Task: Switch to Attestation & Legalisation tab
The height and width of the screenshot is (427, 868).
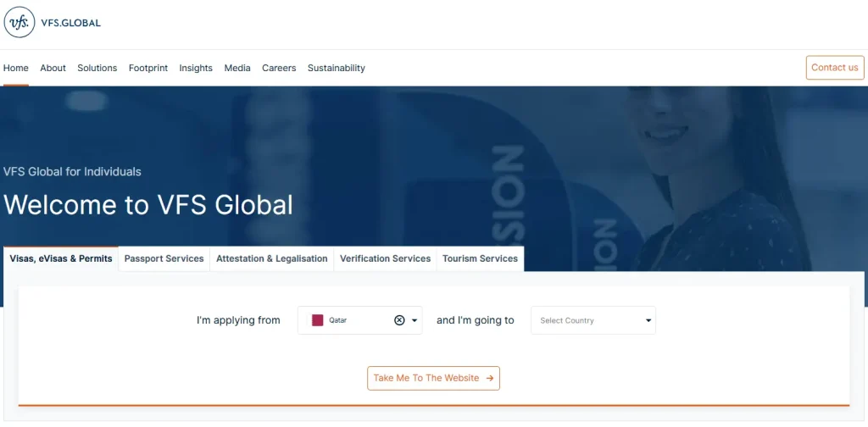Action: (x=272, y=258)
